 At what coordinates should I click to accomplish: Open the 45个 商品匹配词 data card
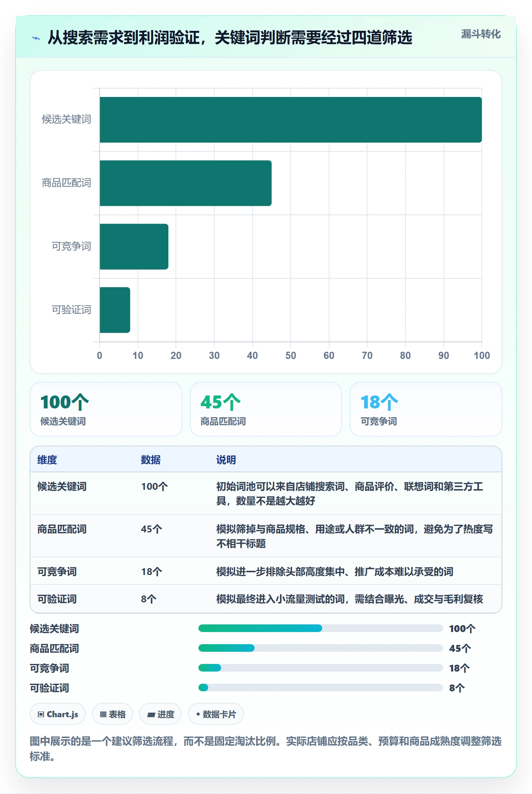pos(266,409)
